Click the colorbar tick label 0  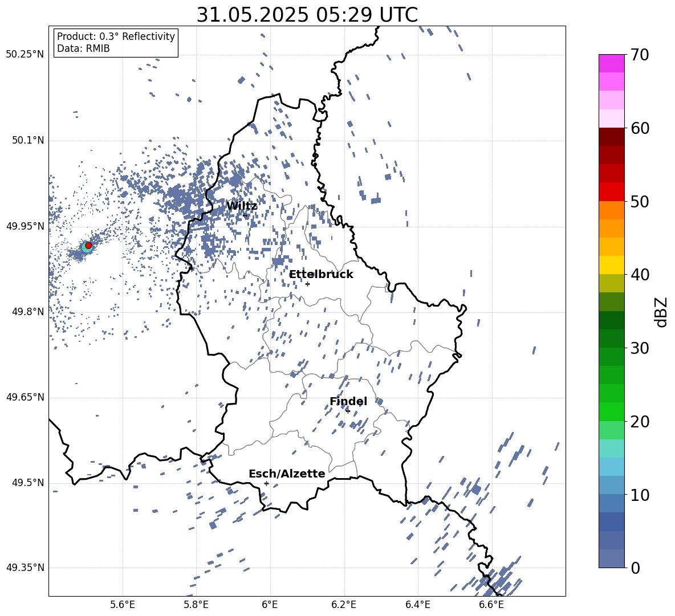click(x=635, y=568)
